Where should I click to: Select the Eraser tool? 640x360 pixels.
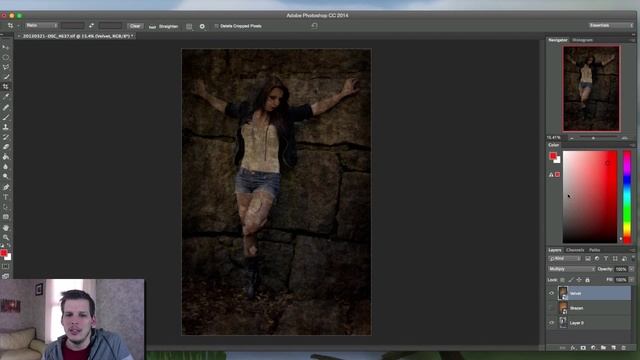click(6, 147)
